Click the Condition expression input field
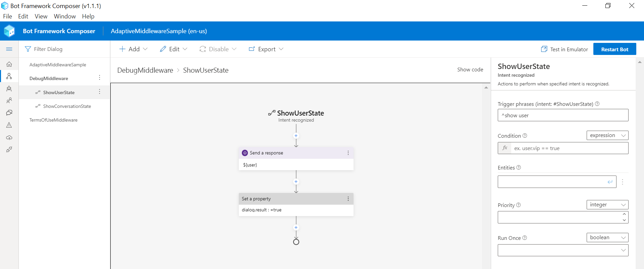Screen dimensions: 644x269 [569, 148]
